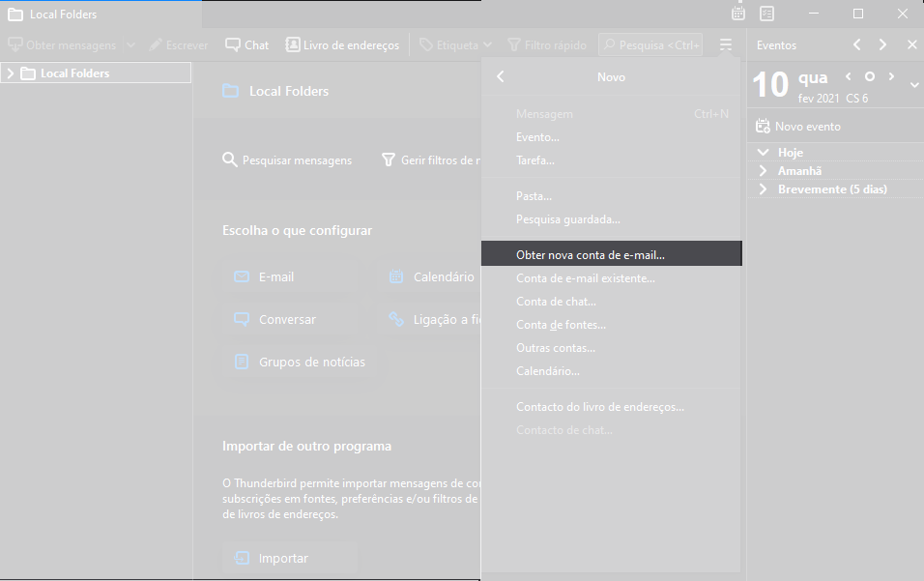Go to previous in Eventos header
This screenshot has height=581, width=924.
pyautogui.click(x=856, y=44)
